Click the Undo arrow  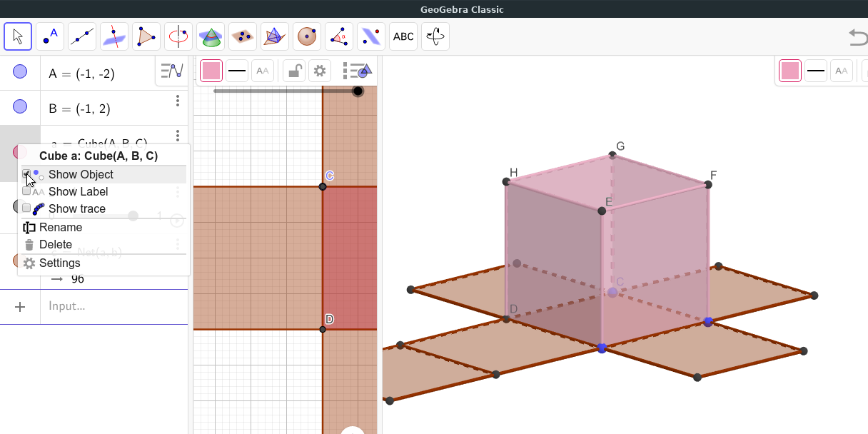[x=857, y=36]
